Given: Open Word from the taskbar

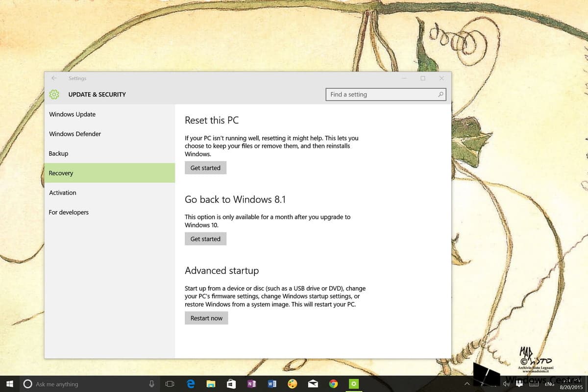Looking at the screenshot, I should [x=272, y=384].
